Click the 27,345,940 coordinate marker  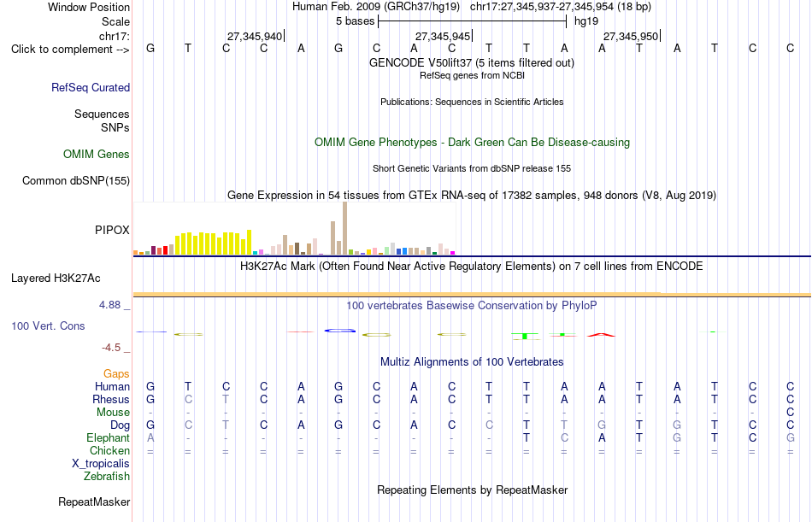(x=255, y=36)
